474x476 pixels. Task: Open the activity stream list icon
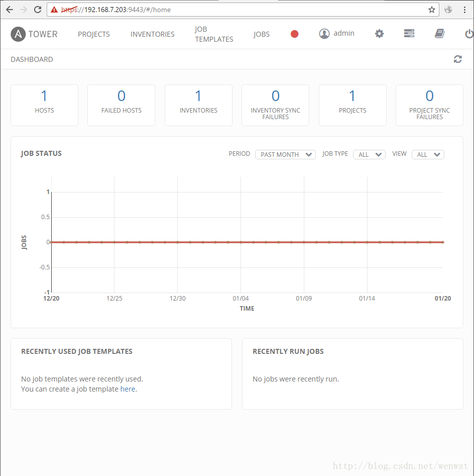tap(409, 33)
